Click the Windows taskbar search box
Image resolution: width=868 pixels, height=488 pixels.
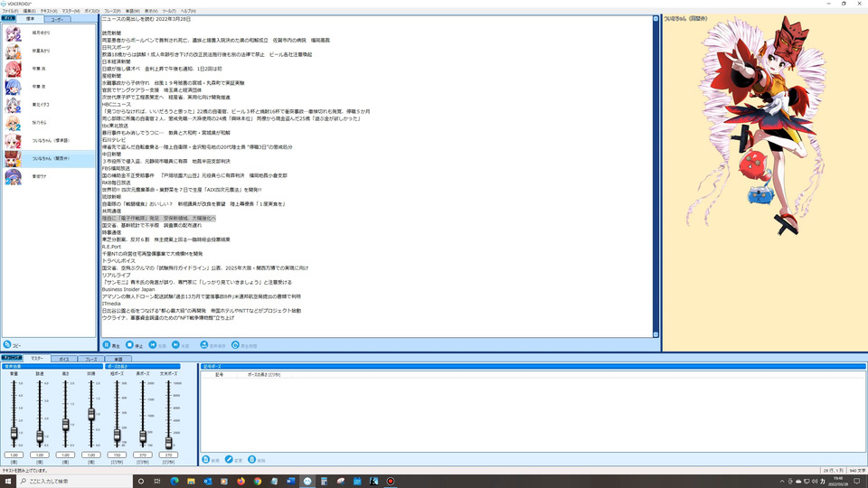click(x=75, y=482)
